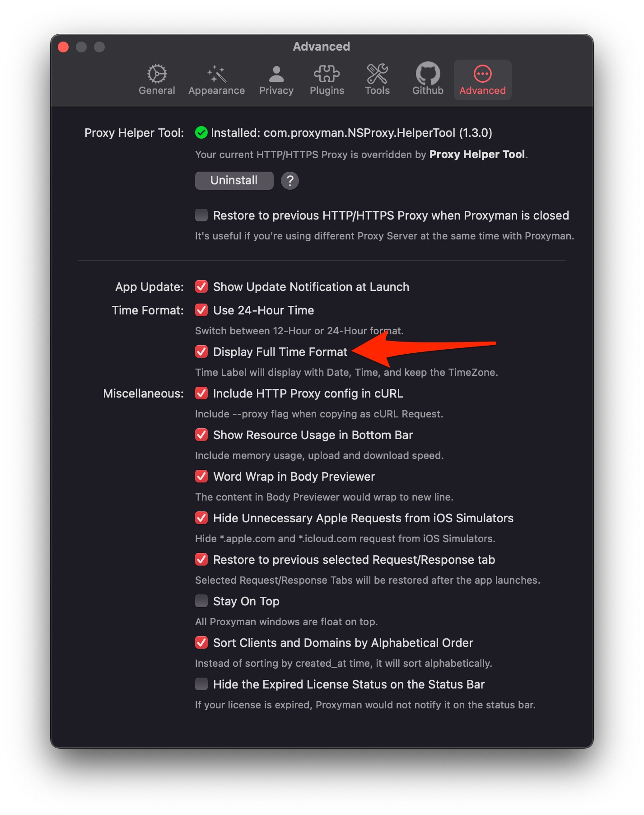Click 'Include memory usage, upload and download speed' text

(x=319, y=455)
